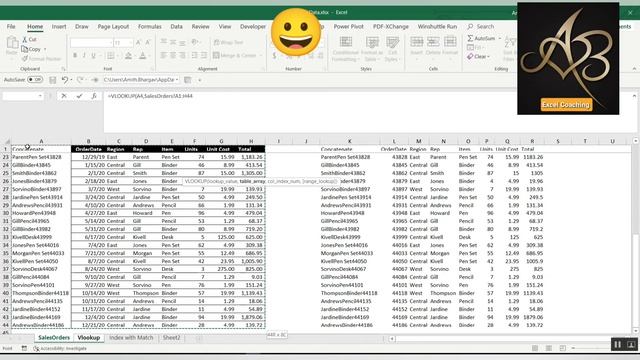
Task: Click the Middle Align icon
Action: click(173, 42)
